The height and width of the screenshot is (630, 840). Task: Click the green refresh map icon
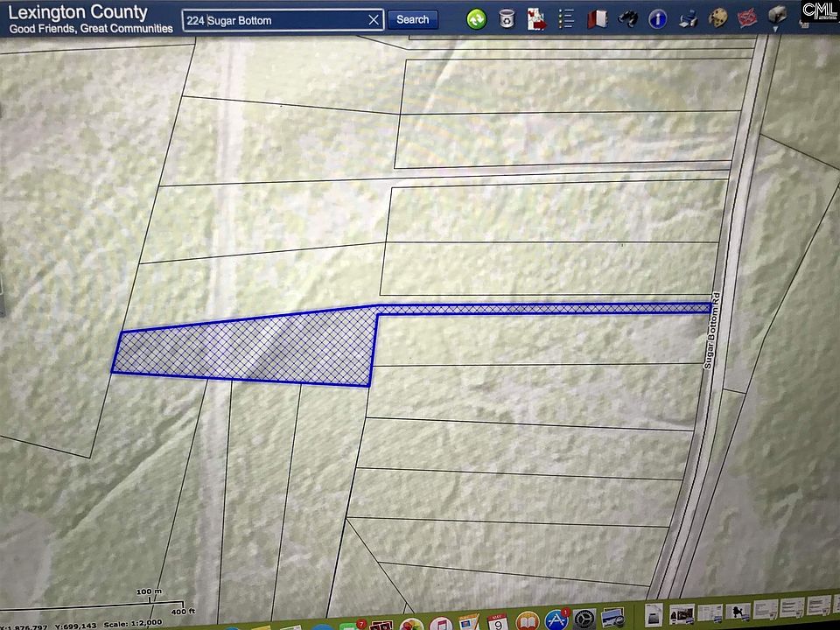click(x=476, y=19)
